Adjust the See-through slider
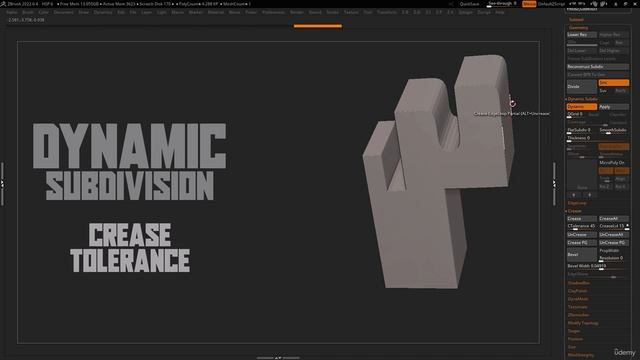The height and width of the screenshot is (360, 640). 502,4
